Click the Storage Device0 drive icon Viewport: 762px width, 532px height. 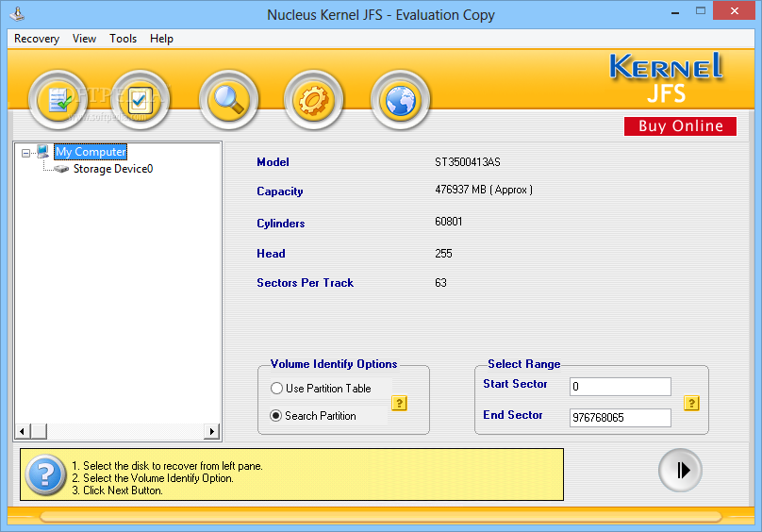click(61, 169)
